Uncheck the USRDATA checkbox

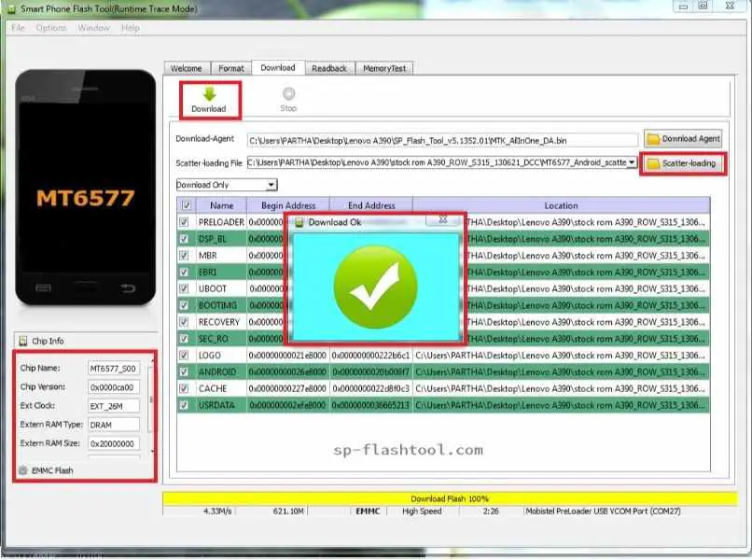click(x=184, y=405)
